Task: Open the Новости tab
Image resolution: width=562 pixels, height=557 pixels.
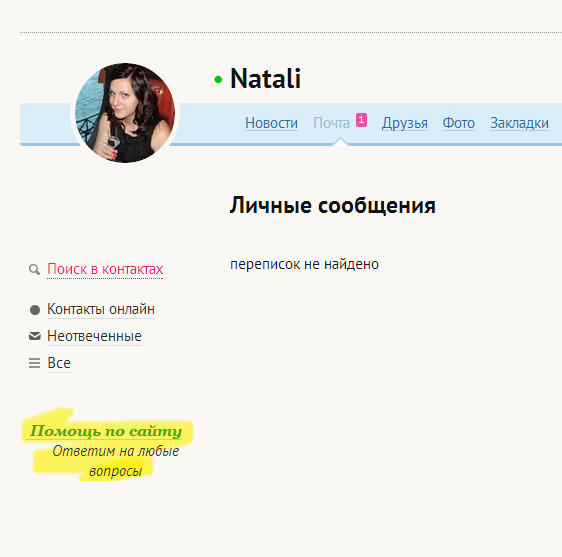Action: click(271, 123)
